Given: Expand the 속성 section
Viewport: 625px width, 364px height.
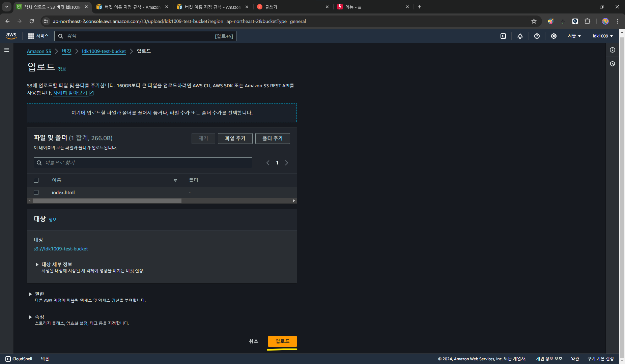Looking at the screenshot, I should 30,317.
